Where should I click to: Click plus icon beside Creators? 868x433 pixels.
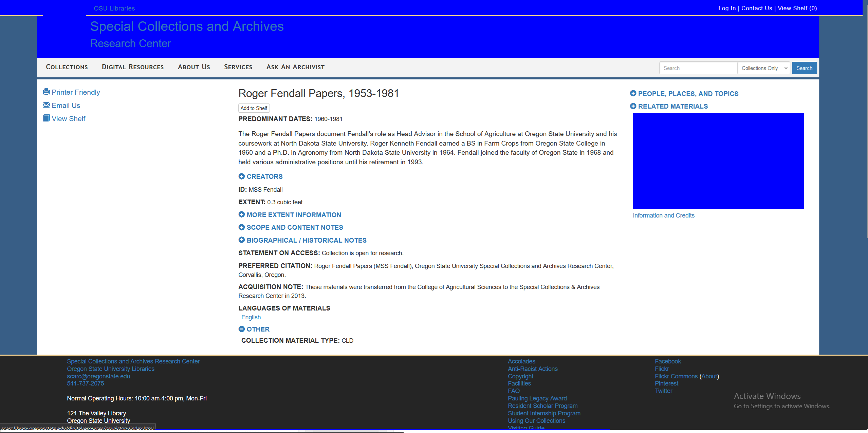click(242, 176)
